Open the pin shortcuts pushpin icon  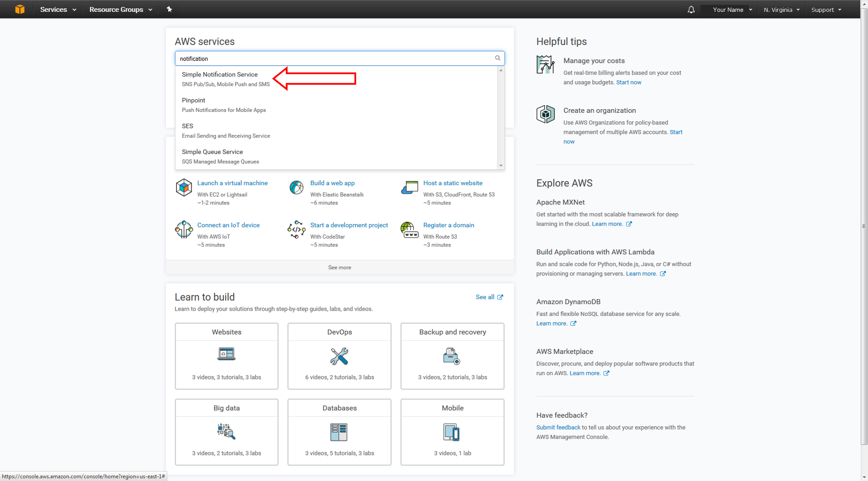coord(169,10)
